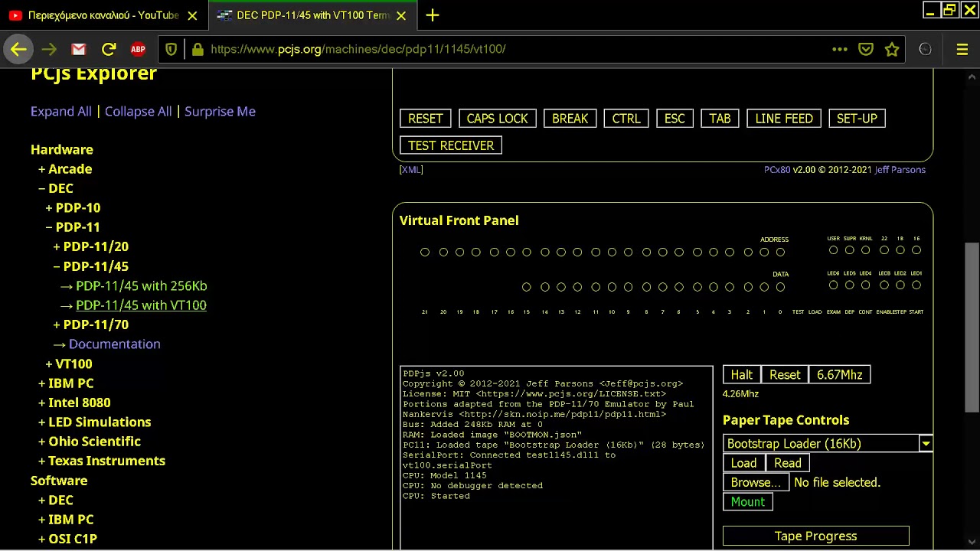
Task: Close the DEC PDP-11/45 tab
Action: coord(401,15)
